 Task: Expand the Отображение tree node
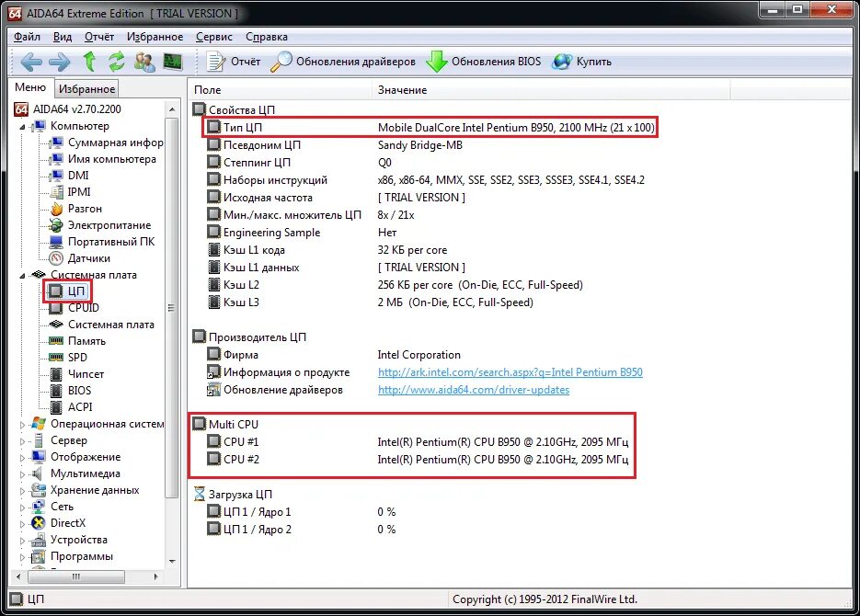[x=22, y=457]
